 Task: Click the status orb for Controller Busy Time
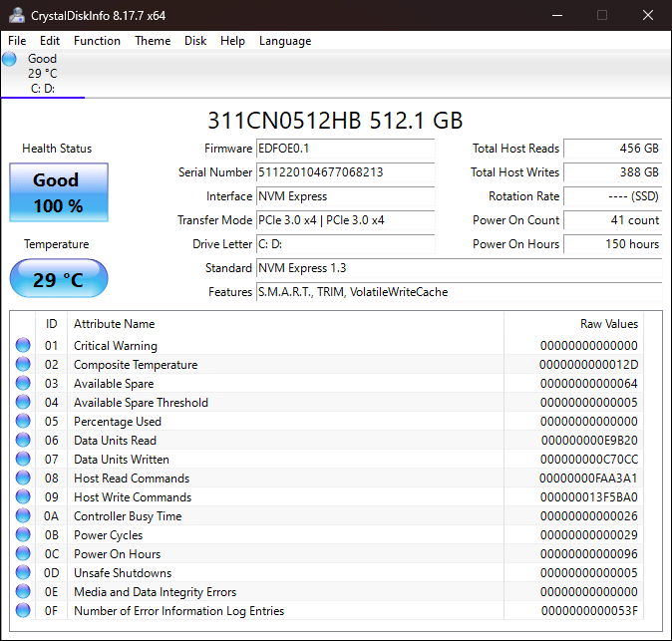[23, 515]
